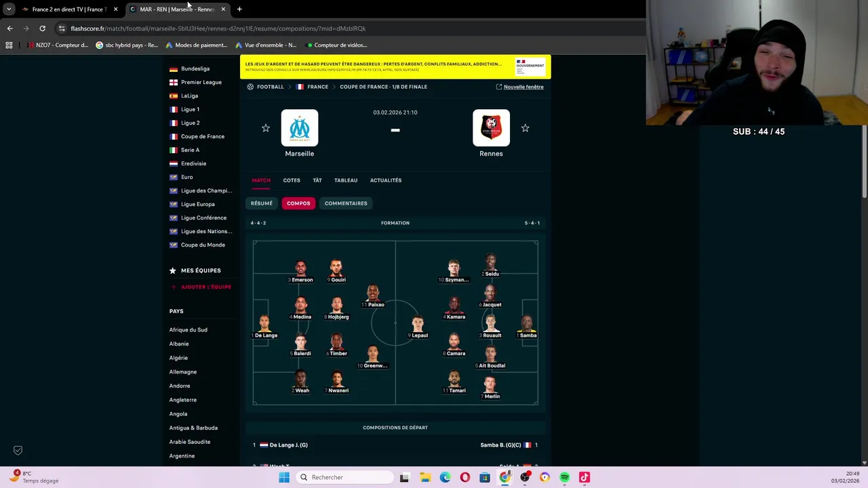868x488 pixels.
Task: Click Samba B. in lineup list
Action: click(500, 445)
